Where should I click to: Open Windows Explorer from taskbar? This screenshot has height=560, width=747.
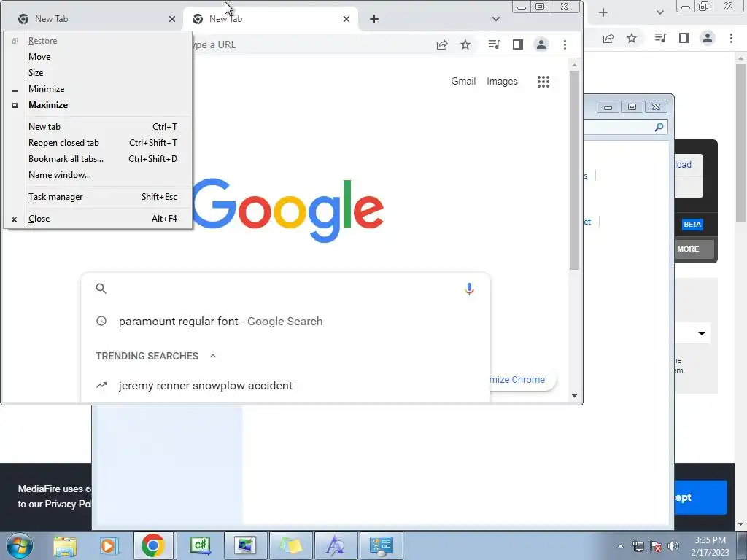65,545
